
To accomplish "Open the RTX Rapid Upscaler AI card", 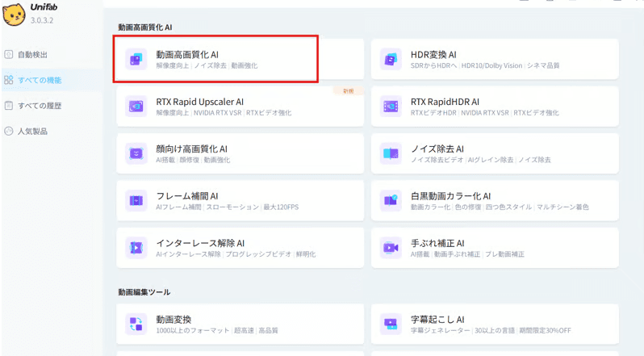I will coord(240,107).
